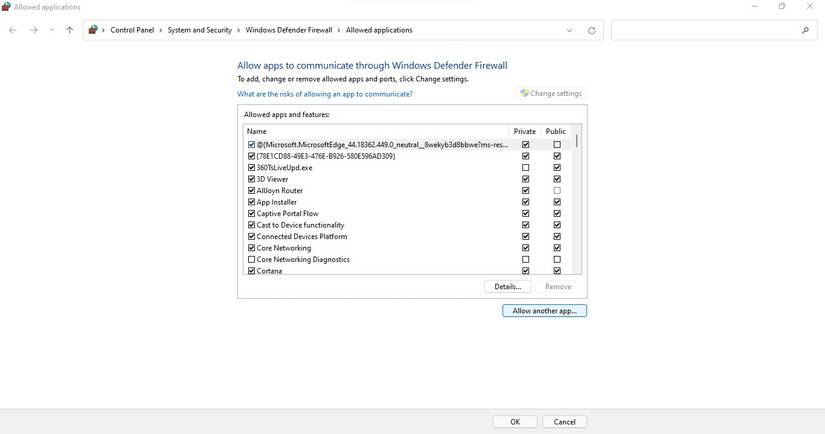Open the risks of allowing an app link

324,94
